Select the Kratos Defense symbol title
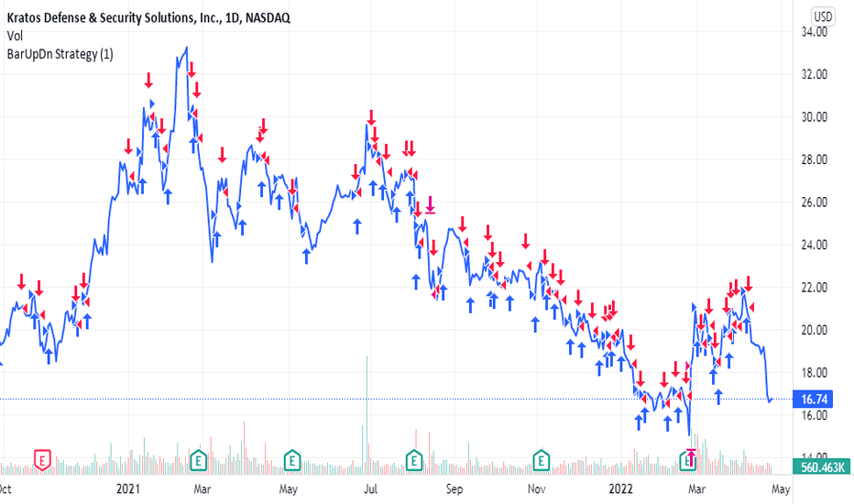Image resolution: width=854 pixels, height=504 pixels. tap(148, 18)
